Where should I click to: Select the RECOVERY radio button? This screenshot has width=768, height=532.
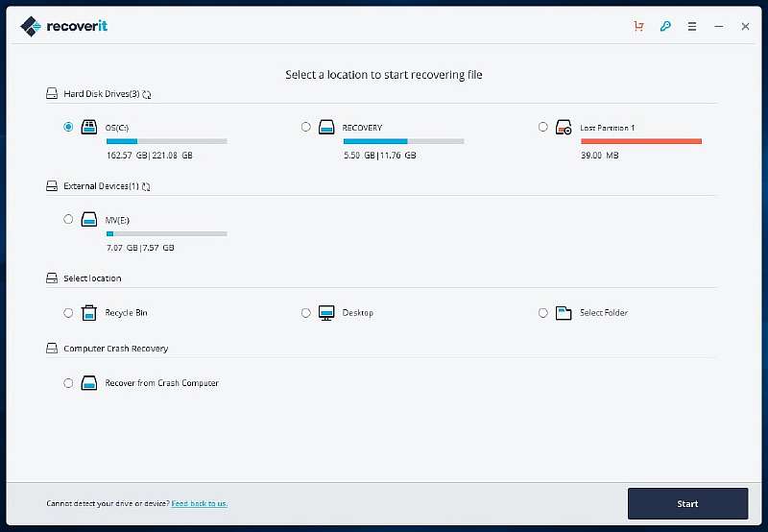point(306,127)
